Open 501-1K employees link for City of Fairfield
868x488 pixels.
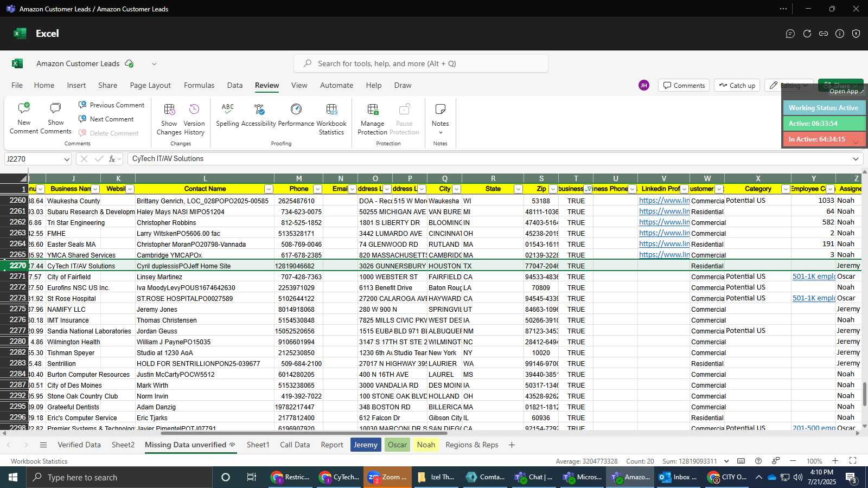click(x=814, y=276)
